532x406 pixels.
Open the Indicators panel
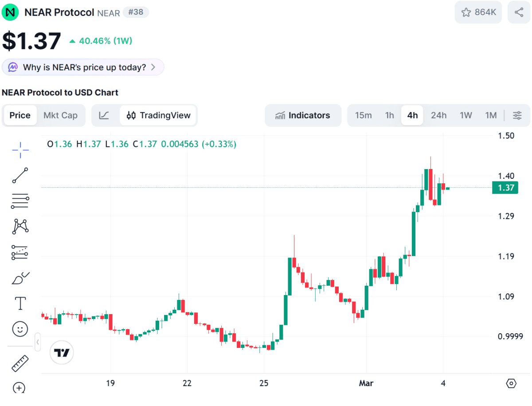click(x=303, y=115)
